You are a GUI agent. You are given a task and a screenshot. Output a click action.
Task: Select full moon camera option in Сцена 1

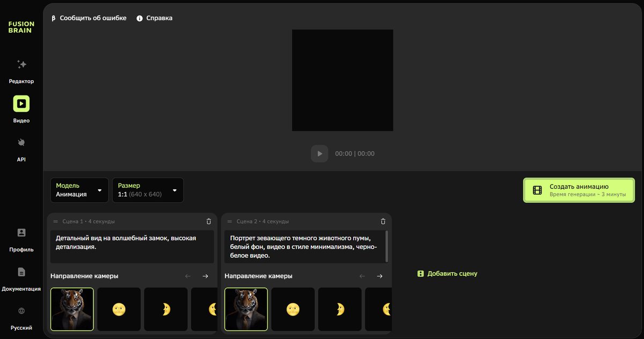(119, 309)
